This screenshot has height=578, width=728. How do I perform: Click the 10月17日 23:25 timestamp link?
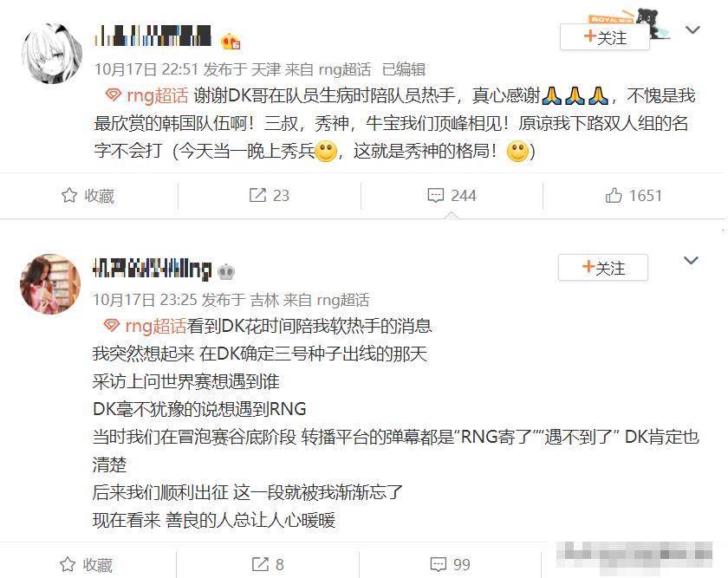pyautogui.click(x=145, y=300)
